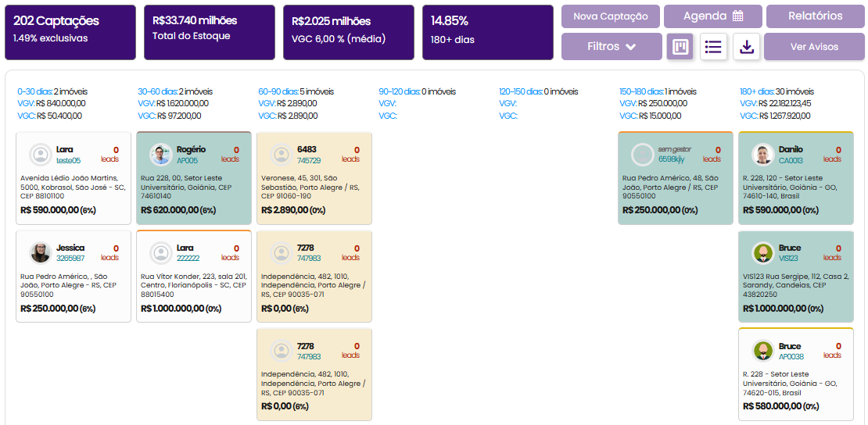Click the download export icon
The width and height of the screenshot is (868, 425).
(747, 47)
